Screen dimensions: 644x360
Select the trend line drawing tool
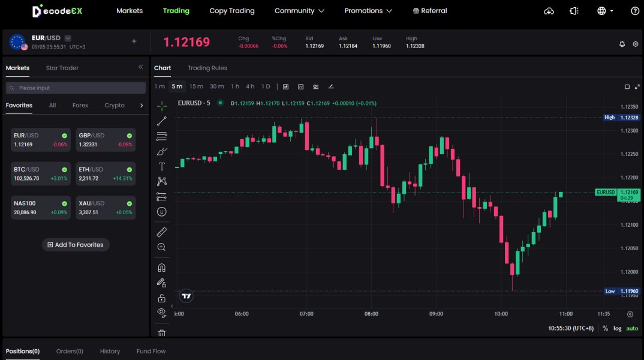click(161, 121)
